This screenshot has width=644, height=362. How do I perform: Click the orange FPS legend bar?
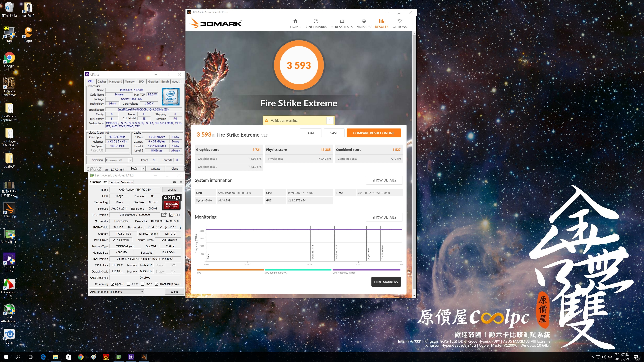coord(230,270)
